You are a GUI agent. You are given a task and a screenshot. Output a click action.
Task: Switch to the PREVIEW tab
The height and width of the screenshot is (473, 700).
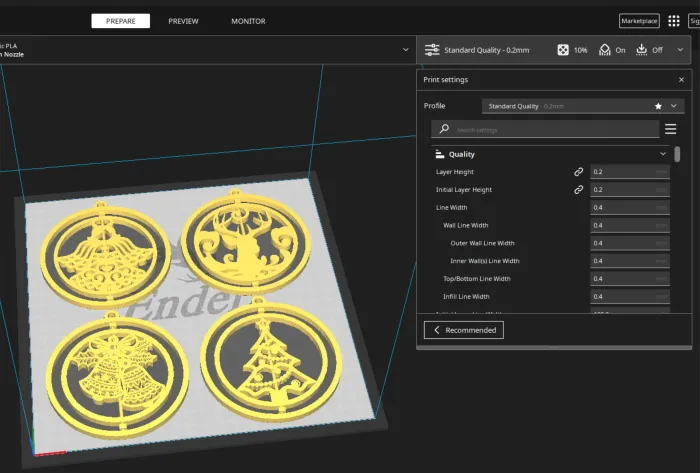click(183, 21)
